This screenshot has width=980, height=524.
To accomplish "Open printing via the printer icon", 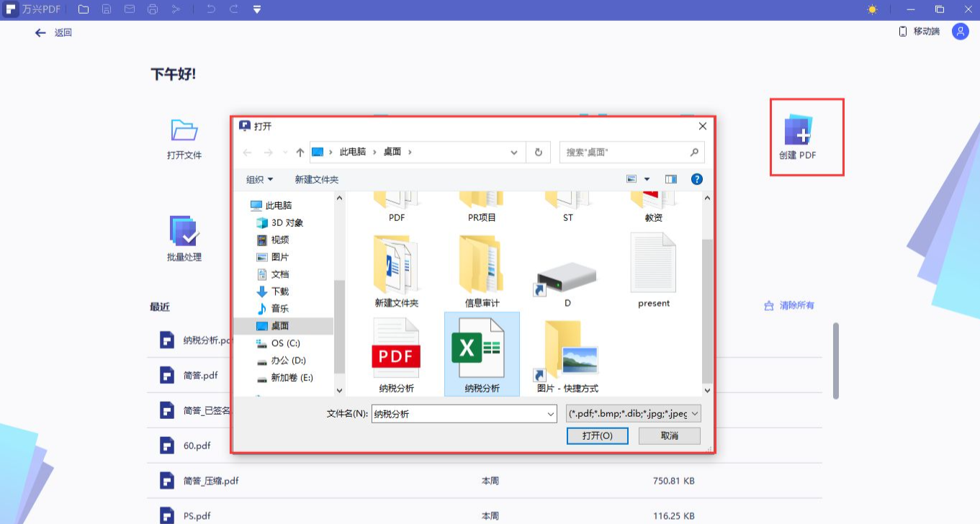I will 153,10.
